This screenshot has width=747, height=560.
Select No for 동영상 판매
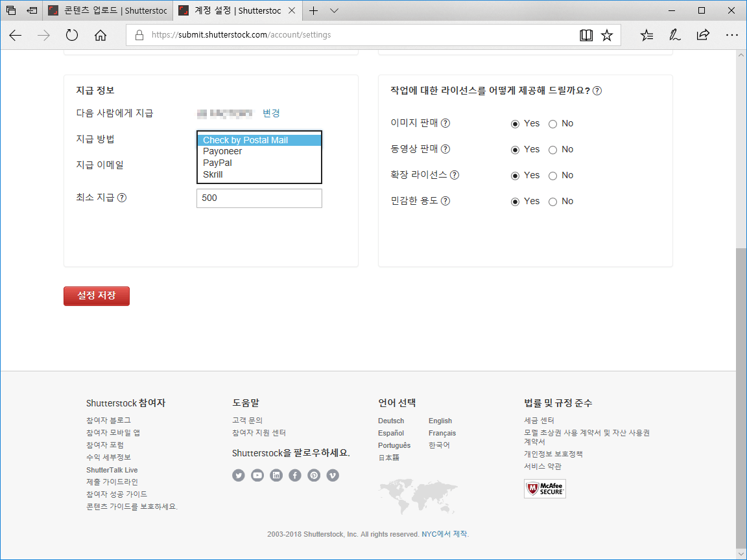click(552, 150)
